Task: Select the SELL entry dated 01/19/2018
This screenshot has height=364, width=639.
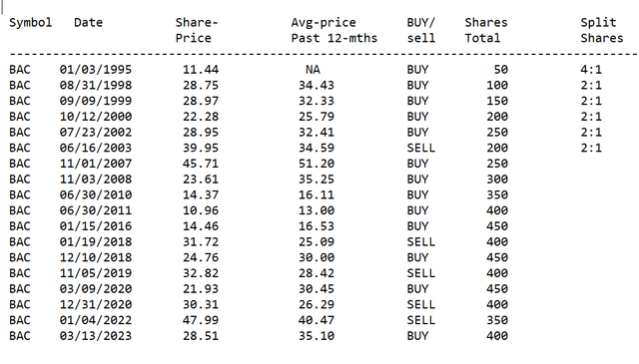Action: 421,241
